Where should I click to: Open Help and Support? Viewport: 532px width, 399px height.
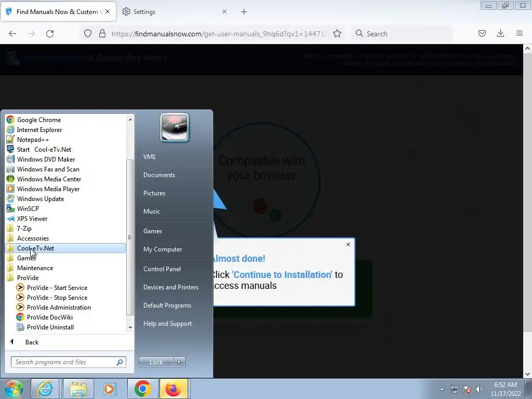[167, 324]
